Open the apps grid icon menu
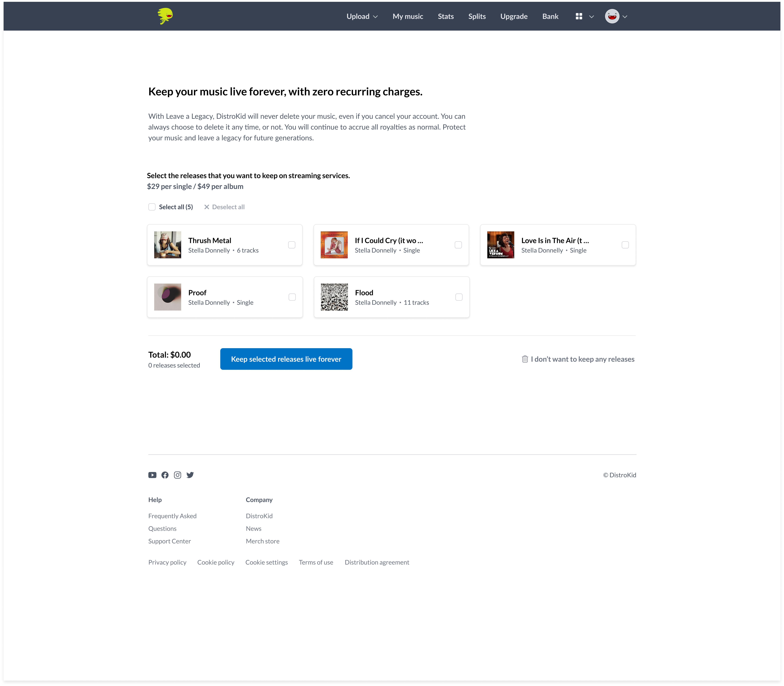 pyautogui.click(x=579, y=16)
